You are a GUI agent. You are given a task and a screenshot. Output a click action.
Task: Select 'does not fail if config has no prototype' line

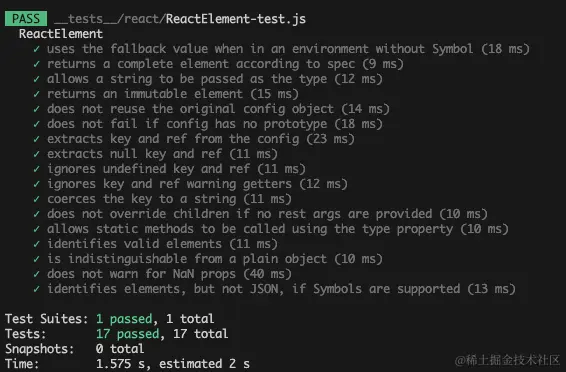215,124
